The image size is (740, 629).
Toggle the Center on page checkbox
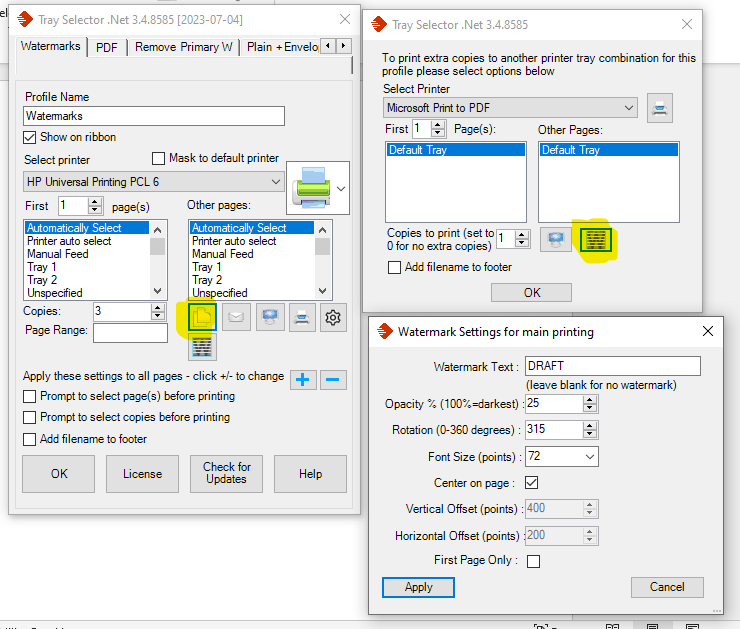click(533, 483)
